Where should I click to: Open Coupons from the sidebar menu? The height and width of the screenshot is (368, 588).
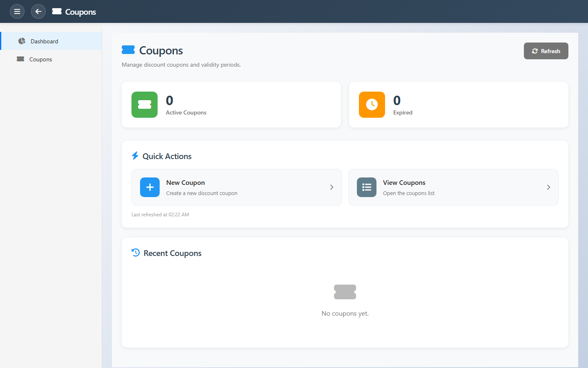(x=41, y=59)
